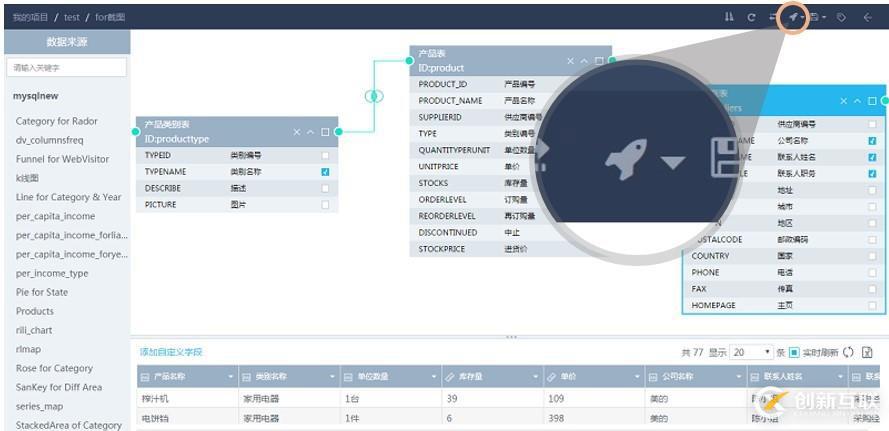Open the rows-per-page dropdown showing 20

pyautogui.click(x=751, y=352)
